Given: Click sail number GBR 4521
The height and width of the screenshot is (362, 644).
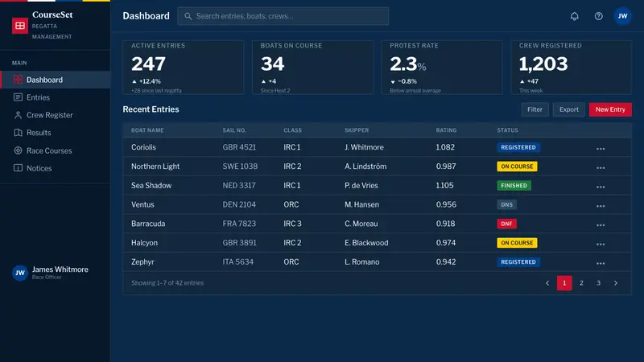Looking at the screenshot, I should pos(239,147).
